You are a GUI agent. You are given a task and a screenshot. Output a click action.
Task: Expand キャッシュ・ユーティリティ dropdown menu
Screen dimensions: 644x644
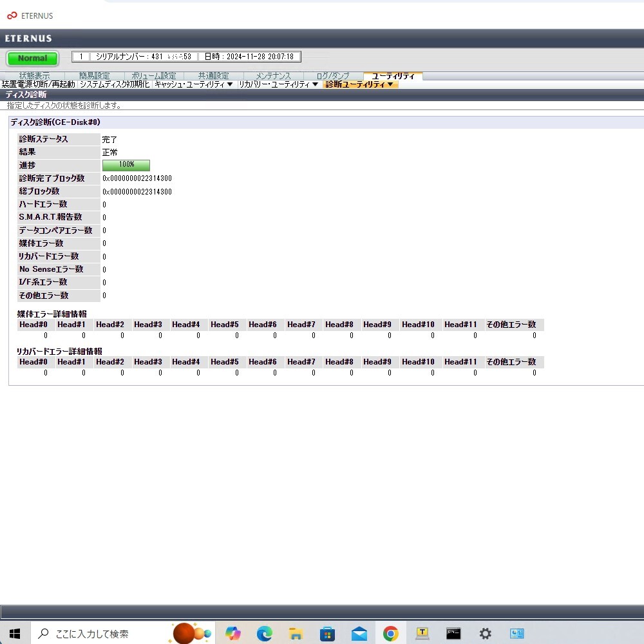pyautogui.click(x=194, y=84)
